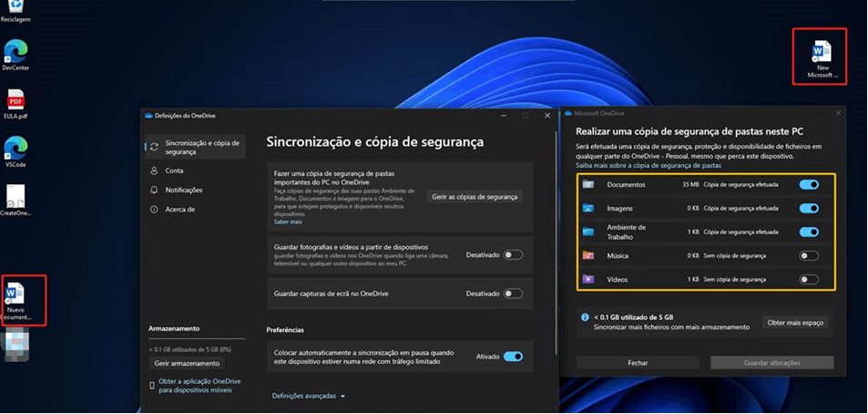Click the bell icon beside Notificações
The height and width of the screenshot is (414, 868).
click(155, 190)
